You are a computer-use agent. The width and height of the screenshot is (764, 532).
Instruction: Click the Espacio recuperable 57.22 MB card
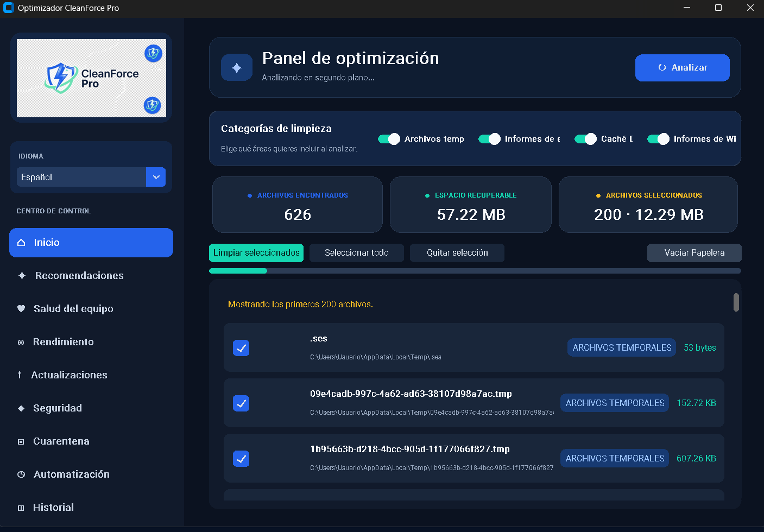471,205
